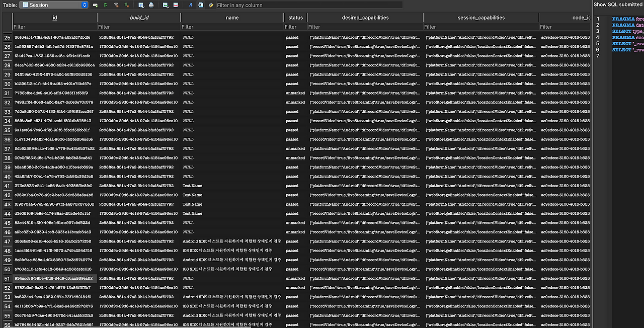Image resolution: width=644 pixels, height=328 pixels.
Task: Click the Filter field under name column
Action: [x=232, y=27]
